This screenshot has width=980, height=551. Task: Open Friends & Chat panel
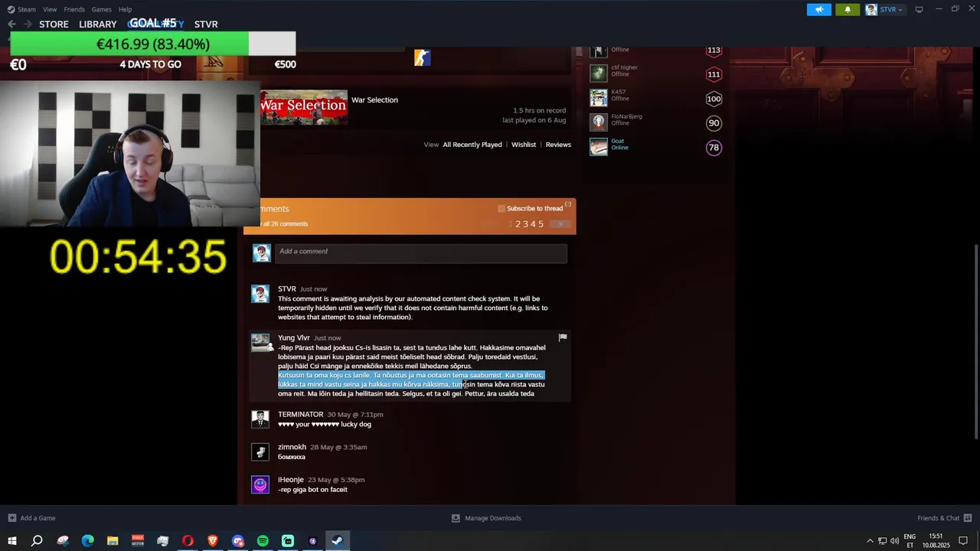coord(945,518)
